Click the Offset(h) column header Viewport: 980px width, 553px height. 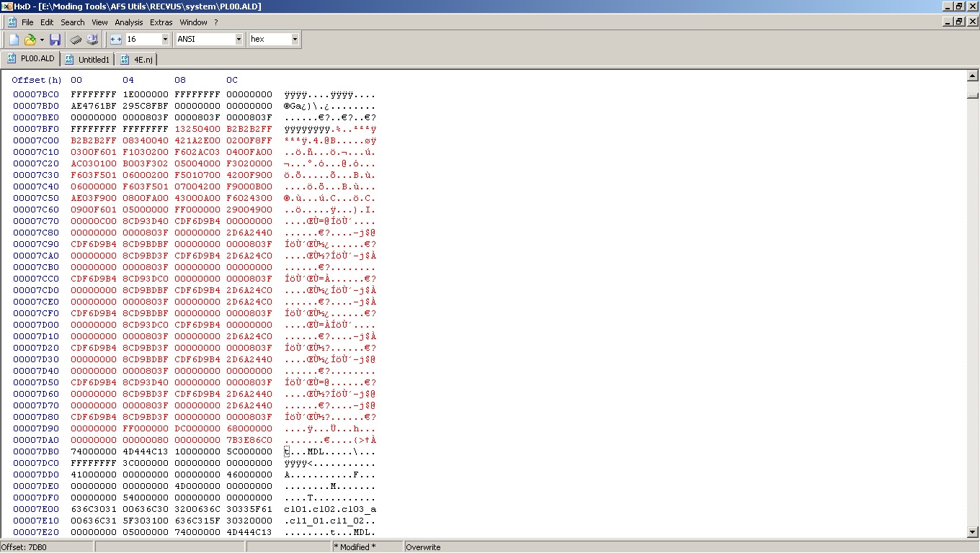coord(37,80)
